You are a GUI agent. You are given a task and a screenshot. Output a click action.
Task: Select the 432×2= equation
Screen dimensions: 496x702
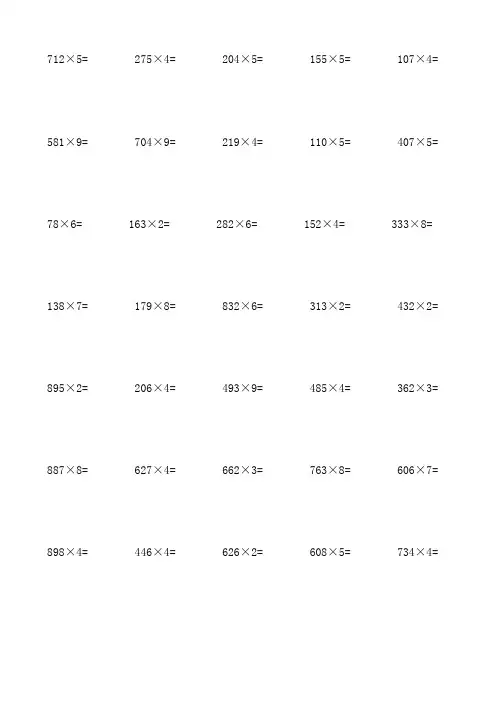coord(418,306)
